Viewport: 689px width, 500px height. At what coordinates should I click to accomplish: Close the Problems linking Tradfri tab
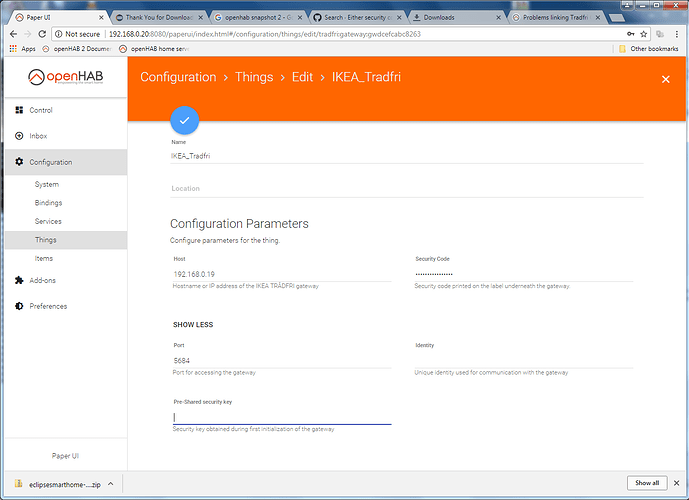598,18
